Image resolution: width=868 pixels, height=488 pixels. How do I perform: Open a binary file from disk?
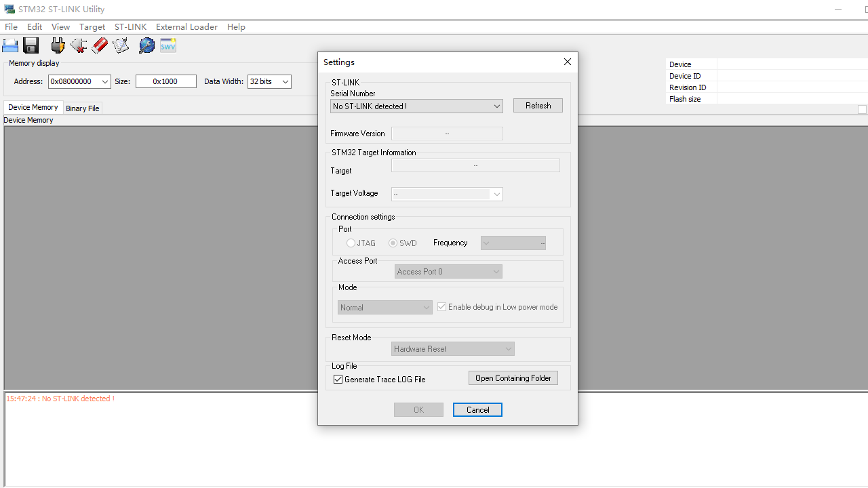click(x=10, y=45)
